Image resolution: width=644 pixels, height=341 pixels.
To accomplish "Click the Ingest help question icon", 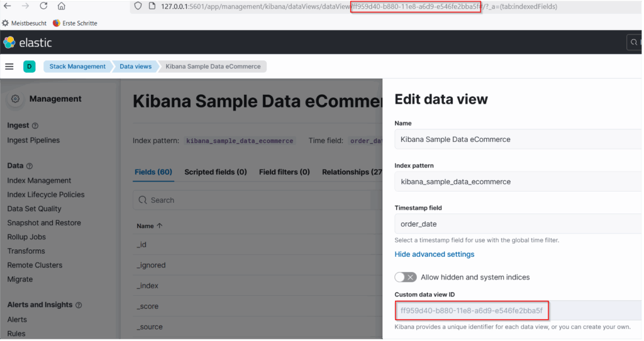I will point(35,126).
